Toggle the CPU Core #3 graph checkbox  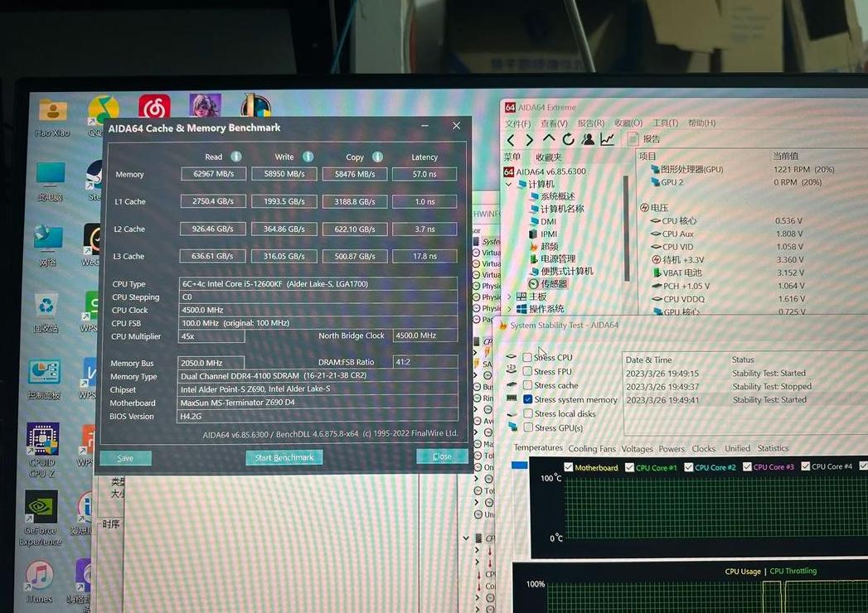(x=747, y=467)
